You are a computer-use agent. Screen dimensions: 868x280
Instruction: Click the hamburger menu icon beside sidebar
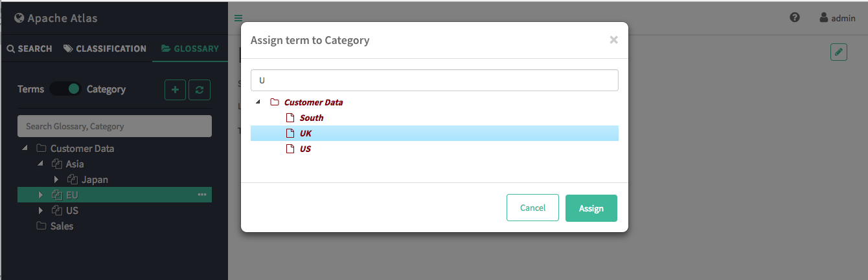tap(238, 18)
